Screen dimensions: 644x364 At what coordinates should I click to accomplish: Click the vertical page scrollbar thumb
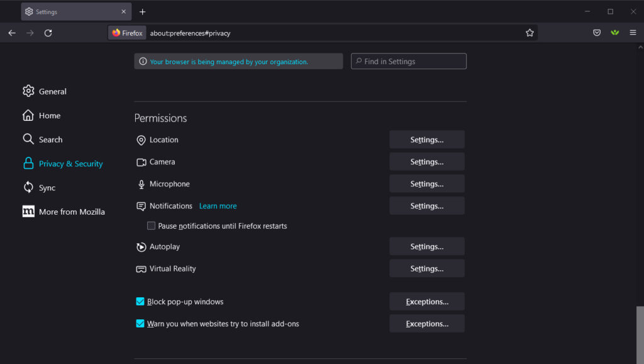coord(640,334)
